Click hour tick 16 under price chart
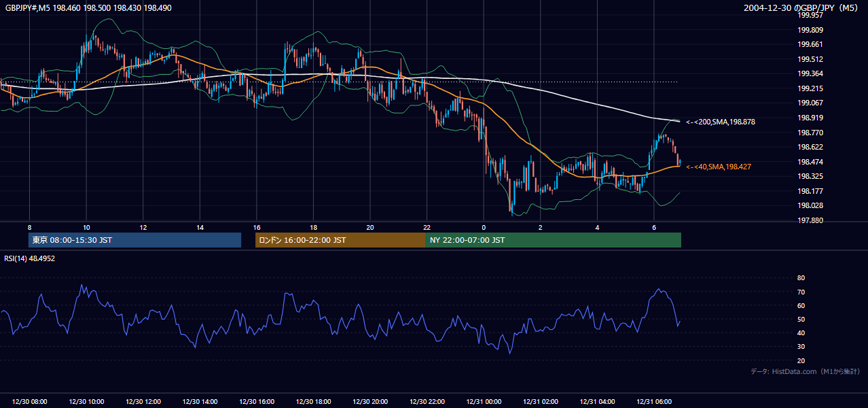 (x=257, y=227)
